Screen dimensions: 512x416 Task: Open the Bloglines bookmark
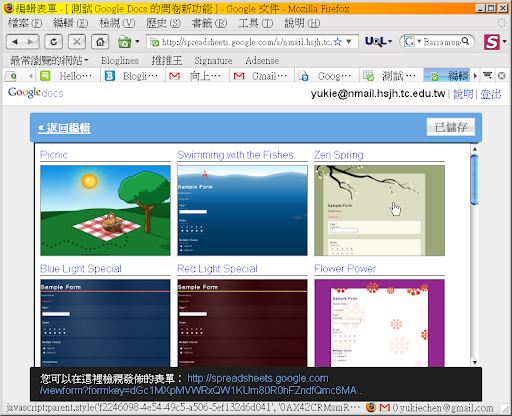(120, 60)
